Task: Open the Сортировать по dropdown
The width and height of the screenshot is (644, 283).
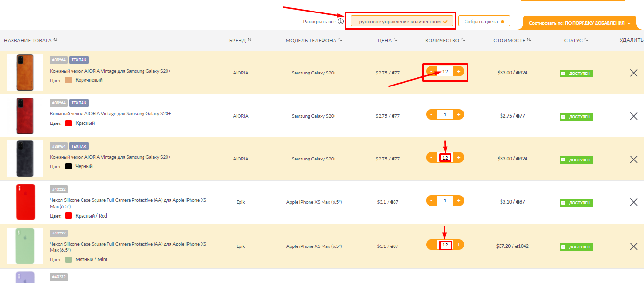Action: (579, 23)
